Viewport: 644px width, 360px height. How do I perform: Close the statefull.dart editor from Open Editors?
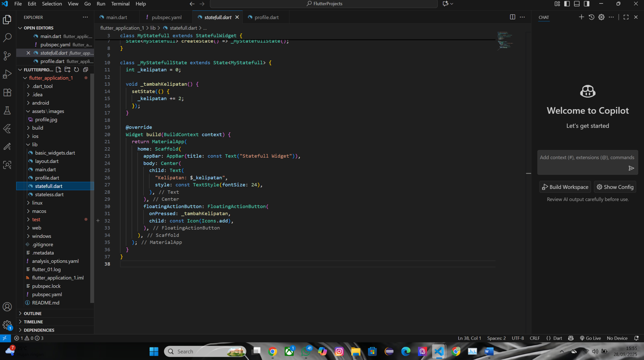click(x=27, y=52)
